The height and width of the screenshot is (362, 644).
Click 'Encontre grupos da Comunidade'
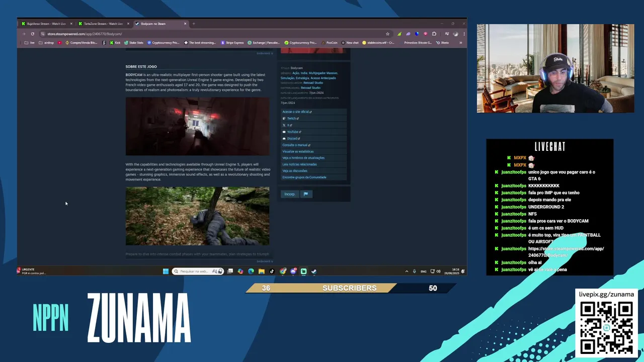(313, 177)
